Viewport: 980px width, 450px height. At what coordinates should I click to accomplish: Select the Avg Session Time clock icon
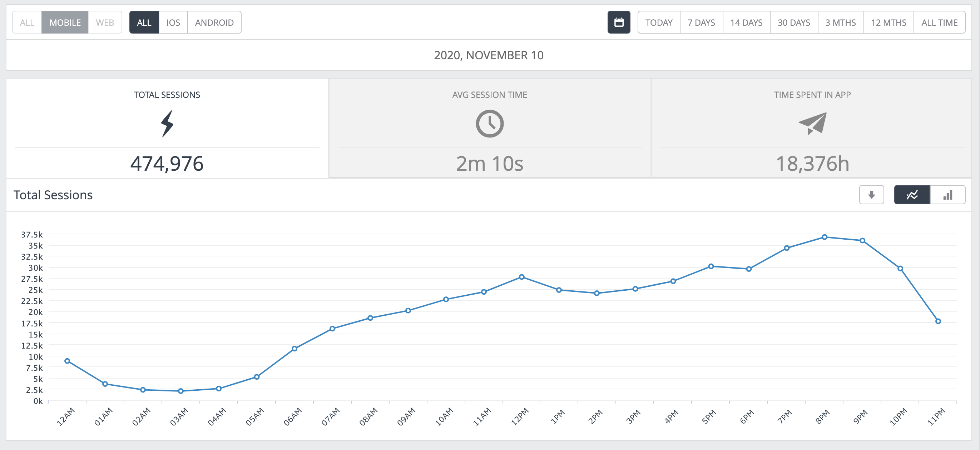click(490, 124)
